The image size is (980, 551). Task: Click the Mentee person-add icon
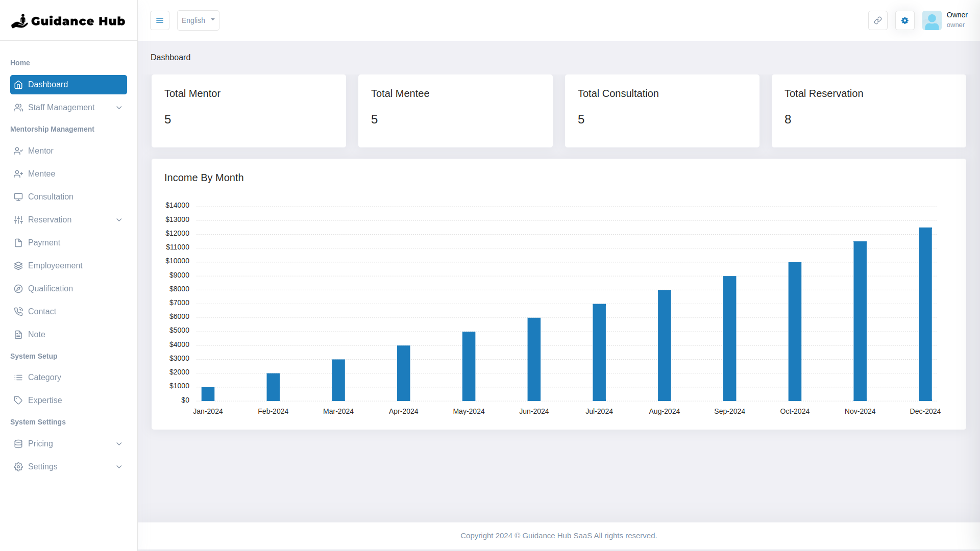18,174
